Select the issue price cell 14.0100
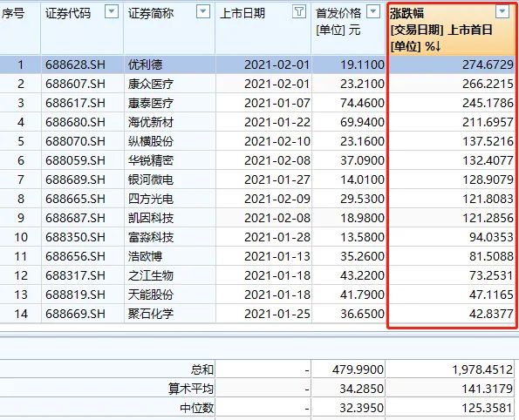 click(363, 180)
